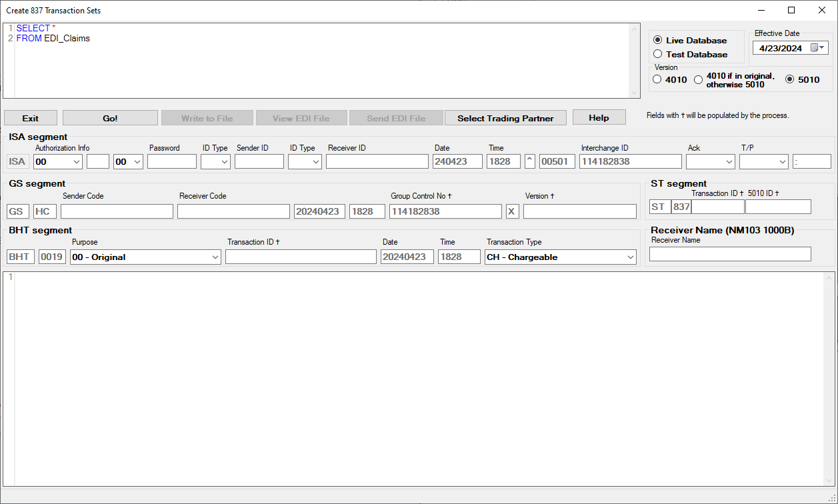The height and width of the screenshot is (504, 838).
Task: Click the ISA Time field 1828
Action: (504, 161)
